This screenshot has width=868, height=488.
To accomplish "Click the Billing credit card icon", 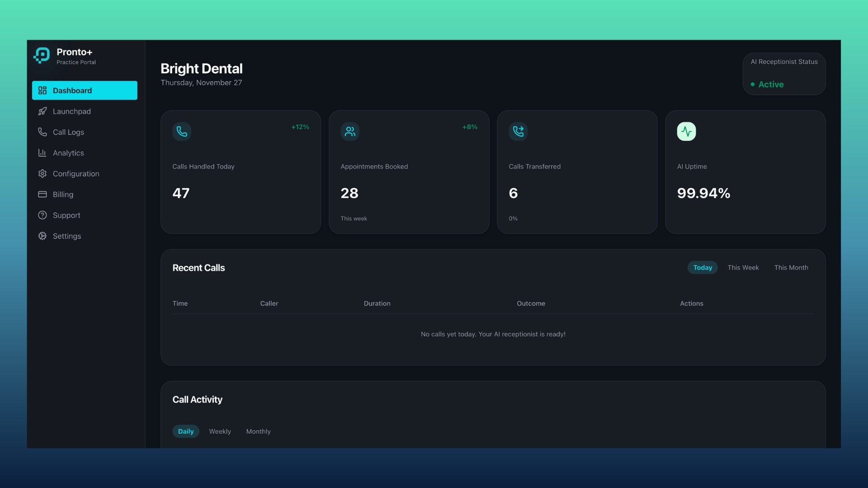I will pos(42,194).
